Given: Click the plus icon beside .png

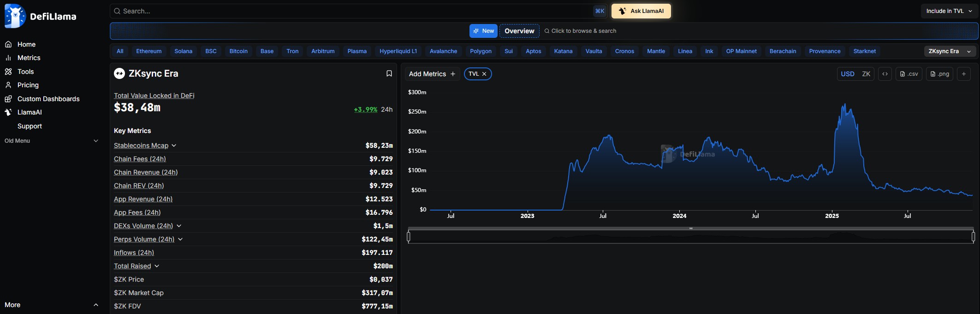Looking at the screenshot, I should pyautogui.click(x=963, y=74).
